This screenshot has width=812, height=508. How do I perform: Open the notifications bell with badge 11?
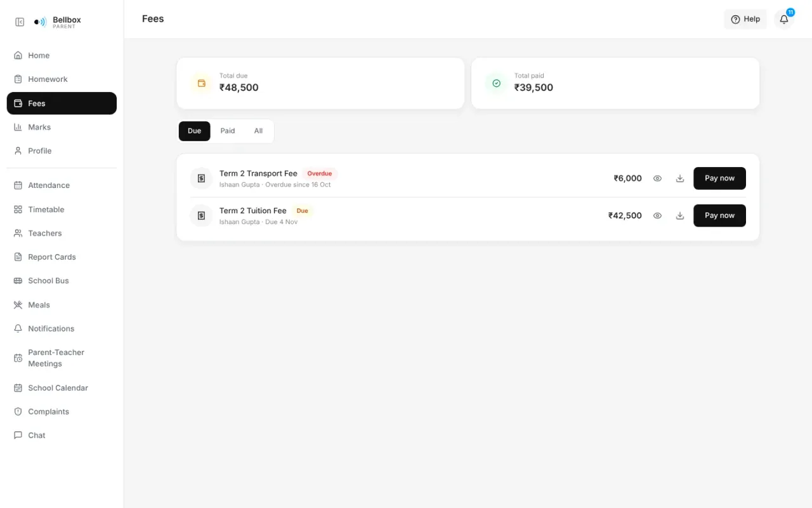tap(784, 19)
